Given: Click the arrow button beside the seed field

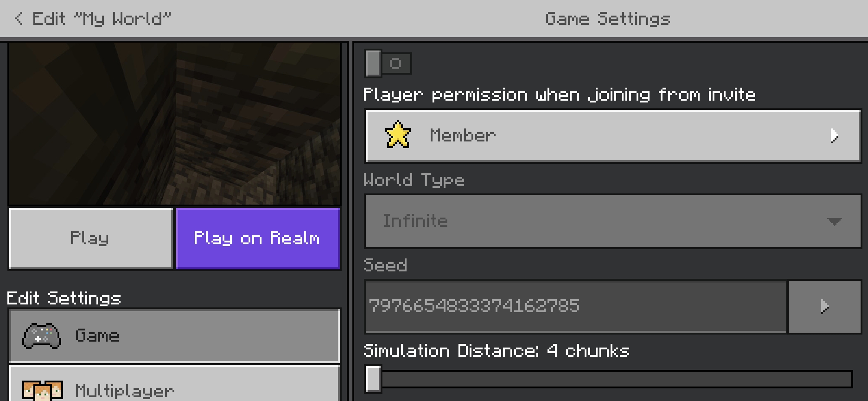Looking at the screenshot, I should [825, 307].
